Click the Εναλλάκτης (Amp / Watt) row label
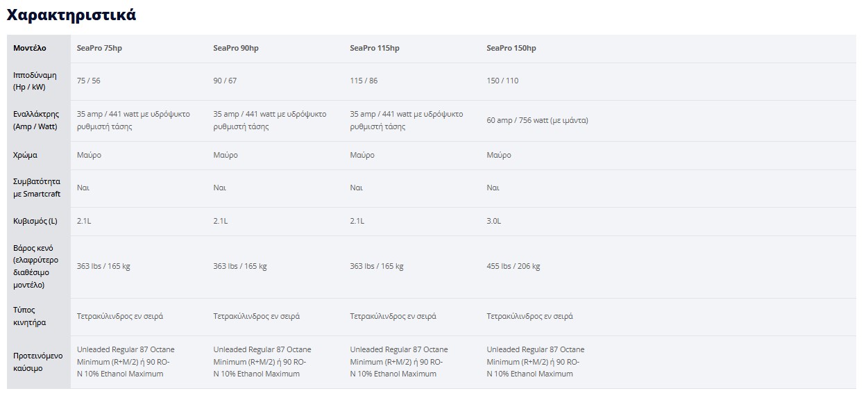This screenshot has width=868, height=398. 36,120
